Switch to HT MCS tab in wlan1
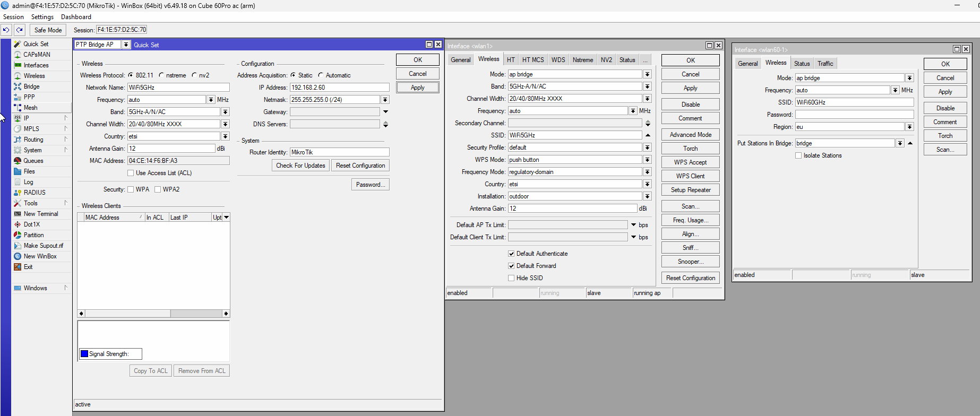980x416 pixels. coord(533,60)
